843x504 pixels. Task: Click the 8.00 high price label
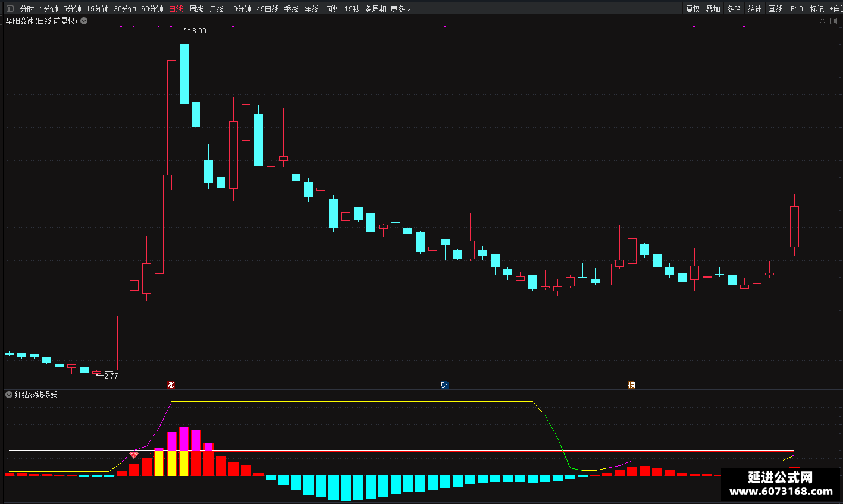pyautogui.click(x=199, y=31)
